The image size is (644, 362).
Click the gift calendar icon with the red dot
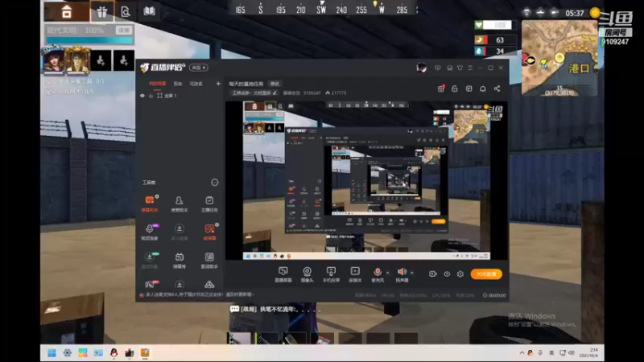coord(441,88)
